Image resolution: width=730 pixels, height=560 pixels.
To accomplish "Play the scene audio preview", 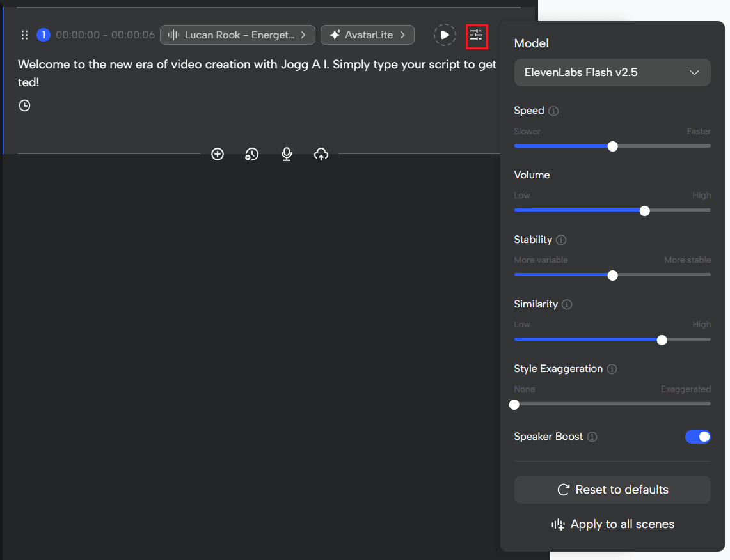I will (x=445, y=35).
